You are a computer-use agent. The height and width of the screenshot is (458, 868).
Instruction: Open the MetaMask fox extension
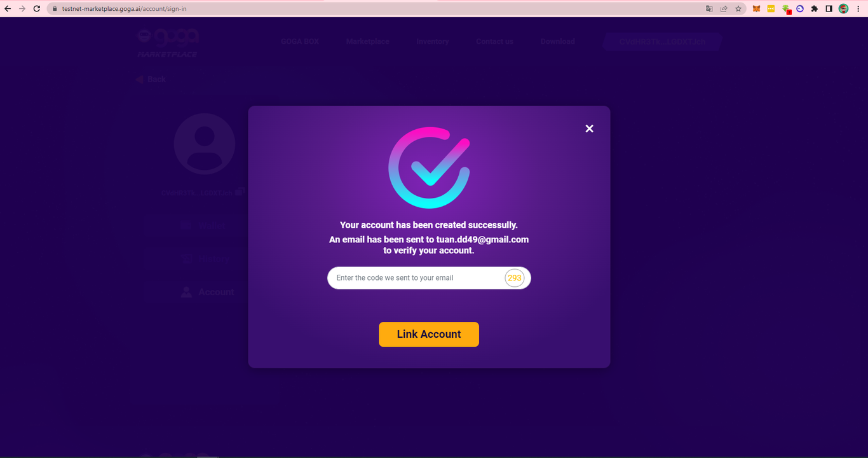point(756,9)
